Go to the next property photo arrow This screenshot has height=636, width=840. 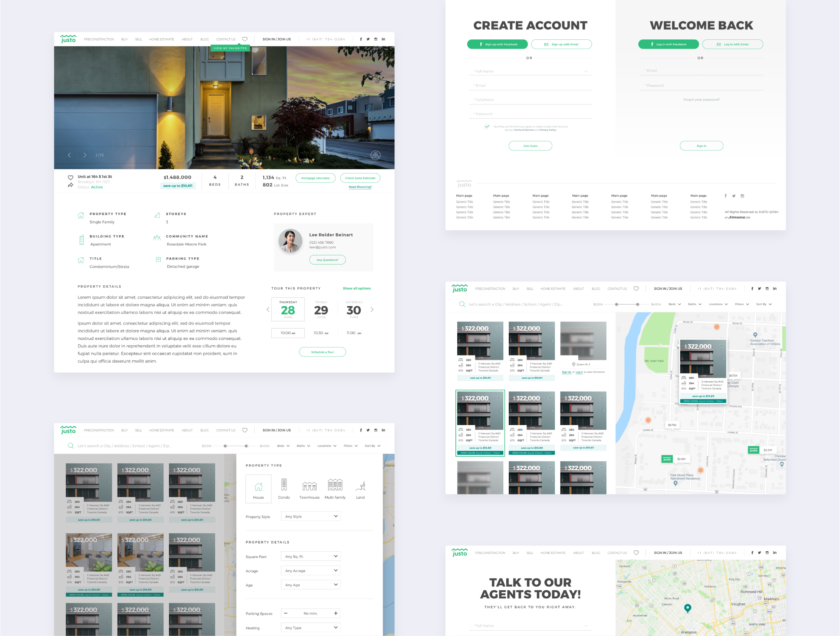click(85, 155)
